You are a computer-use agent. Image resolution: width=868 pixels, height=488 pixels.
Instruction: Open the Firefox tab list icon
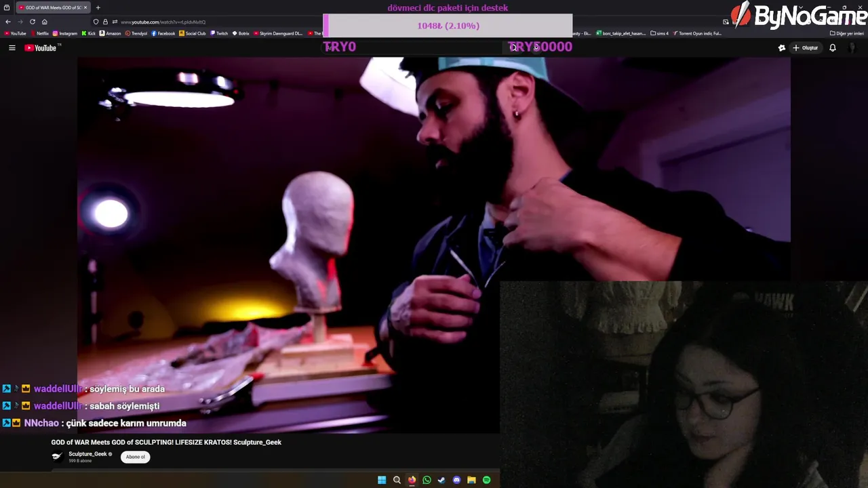pos(7,7)
